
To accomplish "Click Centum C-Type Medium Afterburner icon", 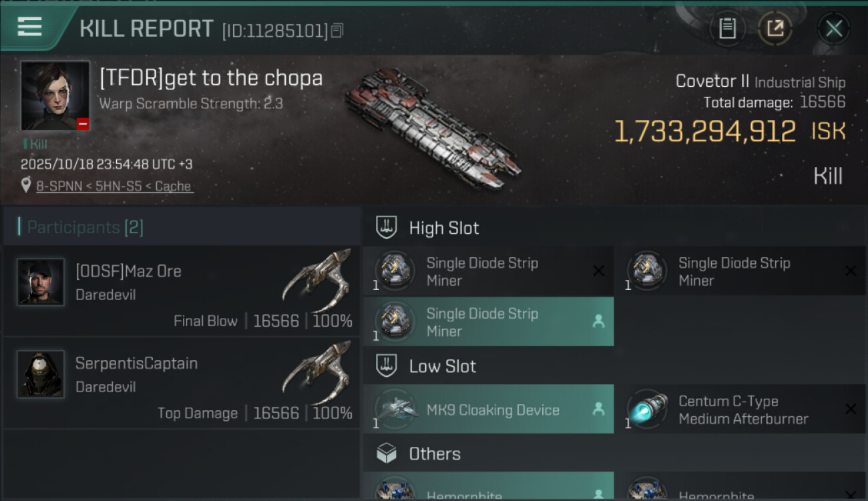I will click(647, 409).
